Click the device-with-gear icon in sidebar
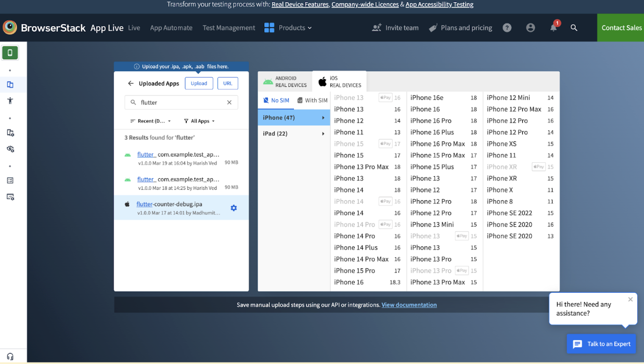 [x=10, y=133]
